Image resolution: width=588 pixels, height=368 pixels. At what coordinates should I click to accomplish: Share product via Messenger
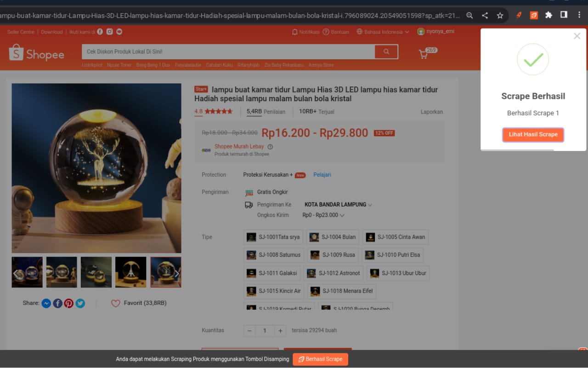point(46,303)
